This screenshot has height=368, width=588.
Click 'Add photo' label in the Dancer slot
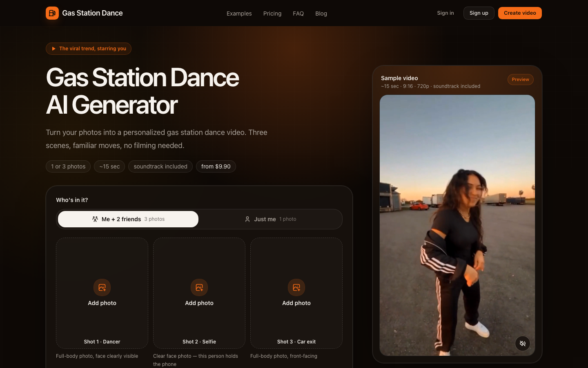pos(102,303)
